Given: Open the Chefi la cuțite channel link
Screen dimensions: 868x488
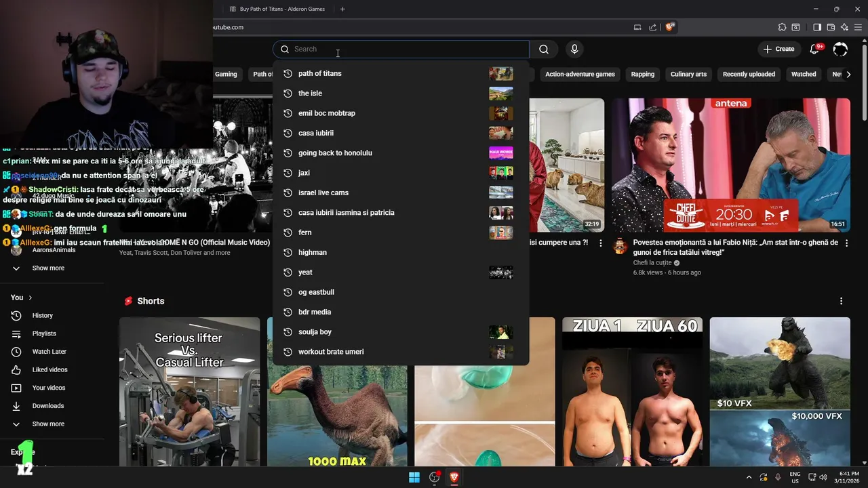Looking at the screenshot, I should (x=652, y=262).
